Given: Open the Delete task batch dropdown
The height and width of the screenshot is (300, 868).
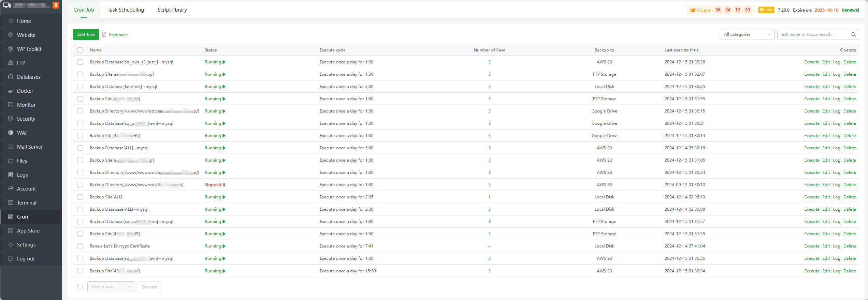Looking at the screenshot, I should pyautogui.click(x=111, y=287).
